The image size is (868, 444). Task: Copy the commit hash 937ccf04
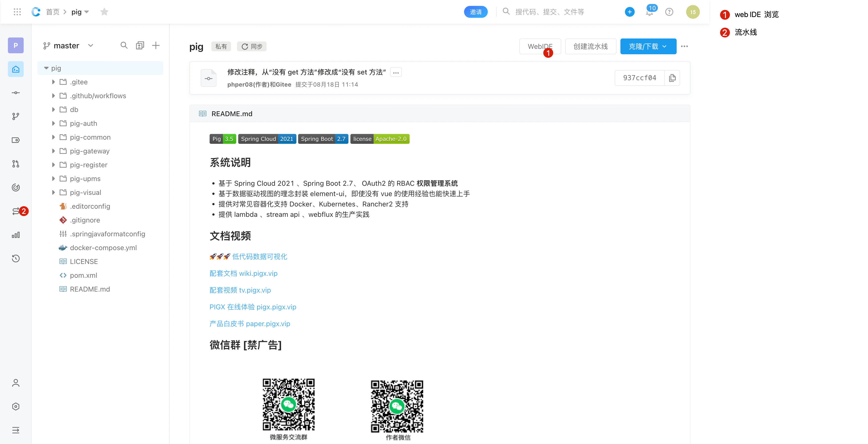[672, 78]
